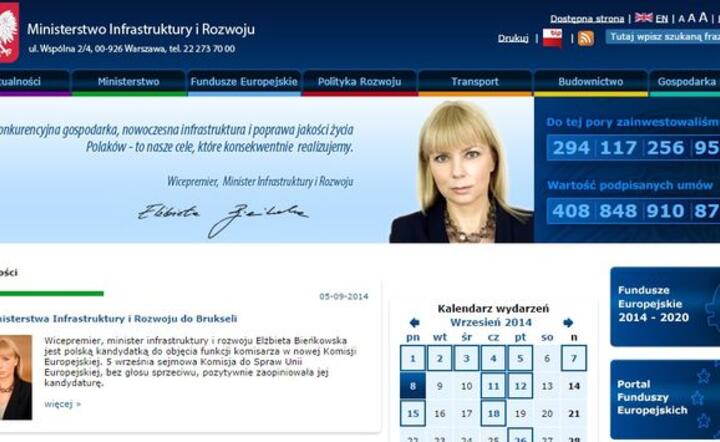This screenshot has width=720, height=442.
Task: Select calendar day 11
Action: [493, 386]
